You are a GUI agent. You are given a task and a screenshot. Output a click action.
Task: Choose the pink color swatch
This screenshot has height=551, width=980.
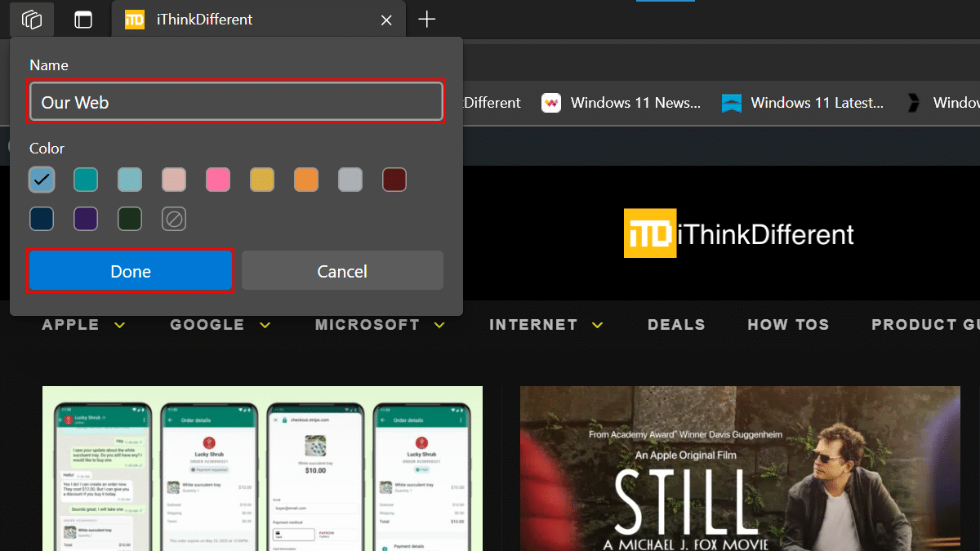click(x=218, y=180)
